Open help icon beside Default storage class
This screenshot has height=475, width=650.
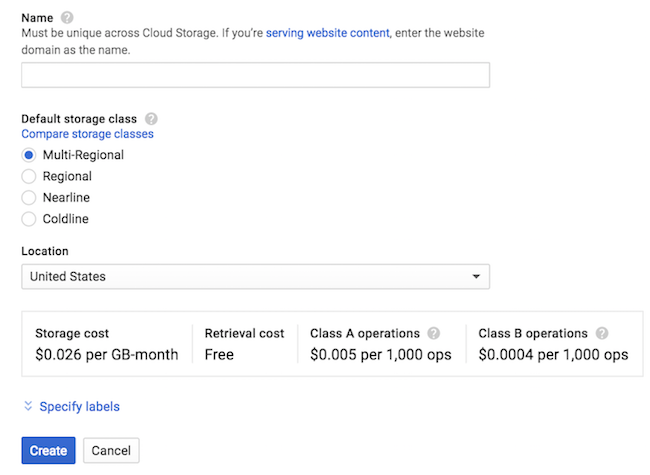pos(151,118)
